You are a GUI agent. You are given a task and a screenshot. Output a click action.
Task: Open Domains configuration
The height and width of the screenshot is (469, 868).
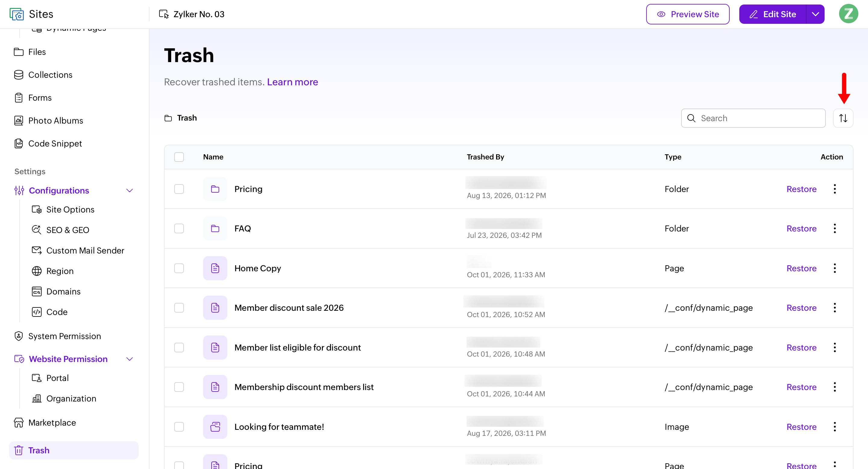63,291
